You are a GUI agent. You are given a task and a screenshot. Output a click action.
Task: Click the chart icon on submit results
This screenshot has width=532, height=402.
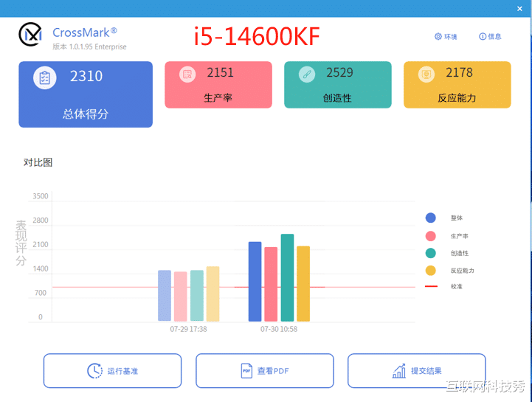pos(399,371)
